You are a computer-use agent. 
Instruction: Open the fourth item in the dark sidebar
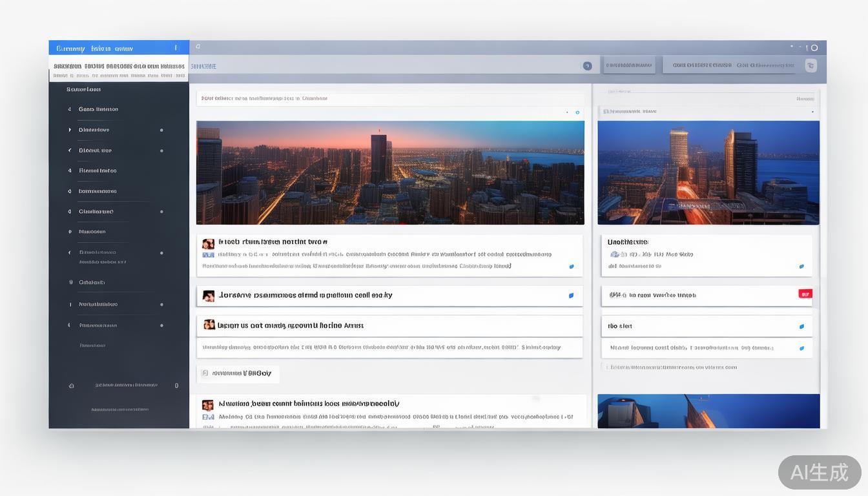98,171
